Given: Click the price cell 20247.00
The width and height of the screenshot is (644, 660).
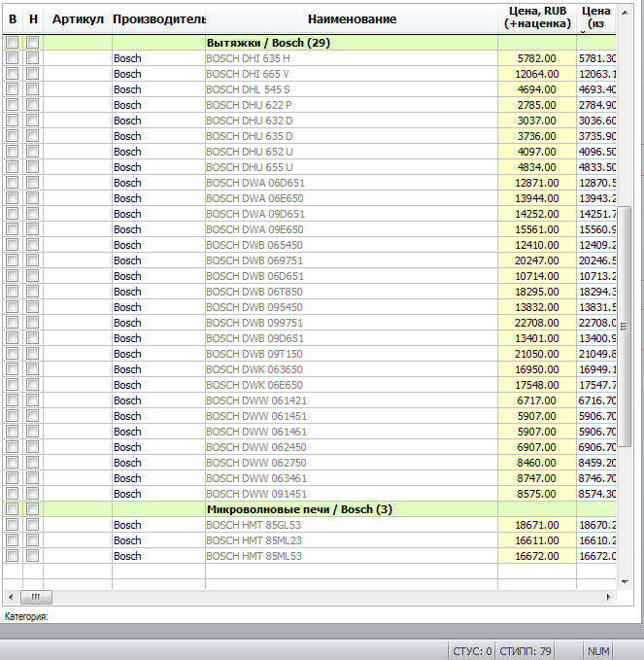Looking at the screenshot, I should point(537,261).
